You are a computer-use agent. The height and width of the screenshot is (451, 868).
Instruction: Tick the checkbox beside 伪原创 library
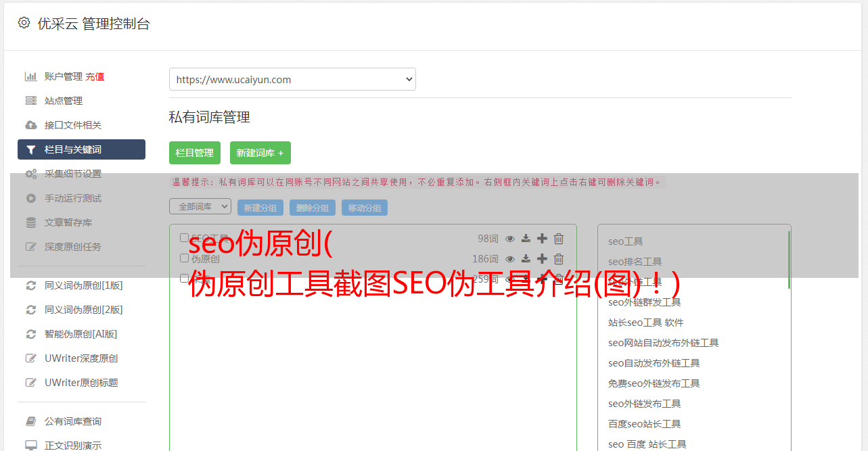[184, 258]
